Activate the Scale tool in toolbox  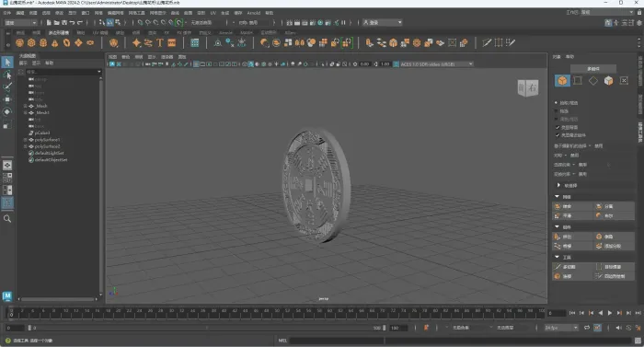[7, 124]
